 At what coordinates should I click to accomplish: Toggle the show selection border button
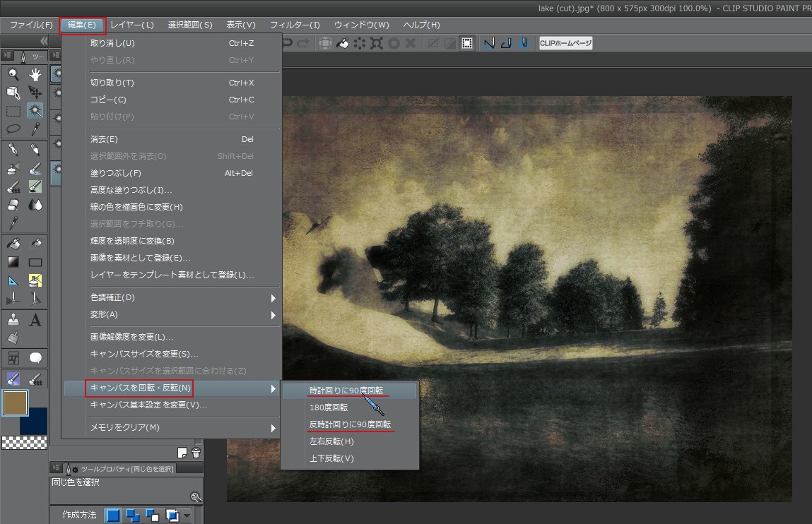467,43
